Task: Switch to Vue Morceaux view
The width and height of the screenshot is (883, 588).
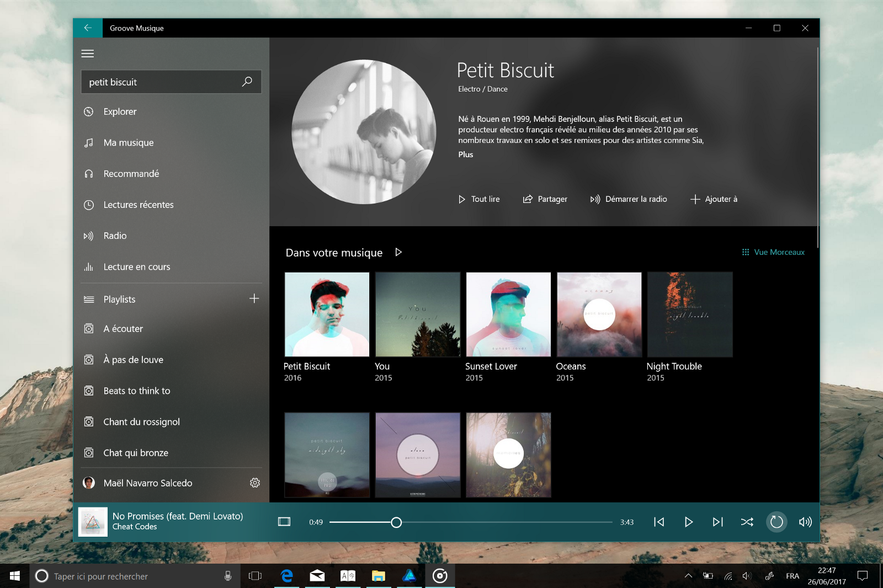Action: pos(773,252)
